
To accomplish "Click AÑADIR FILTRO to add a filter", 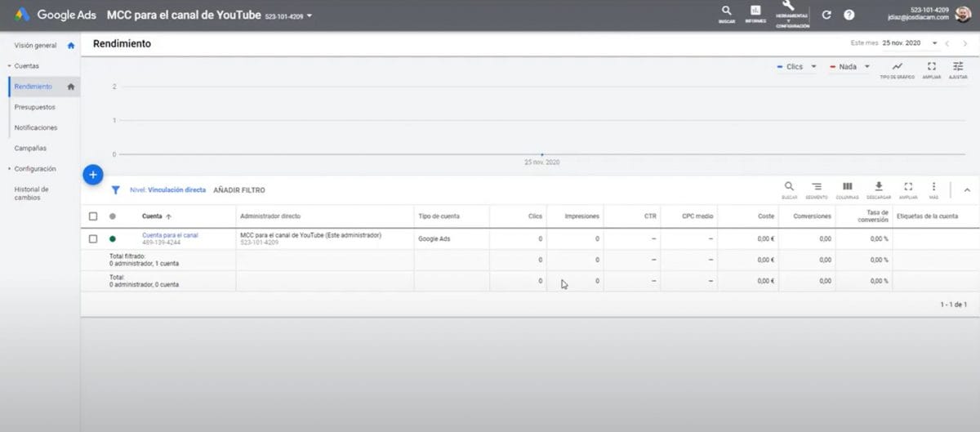I will pos(238,190).
